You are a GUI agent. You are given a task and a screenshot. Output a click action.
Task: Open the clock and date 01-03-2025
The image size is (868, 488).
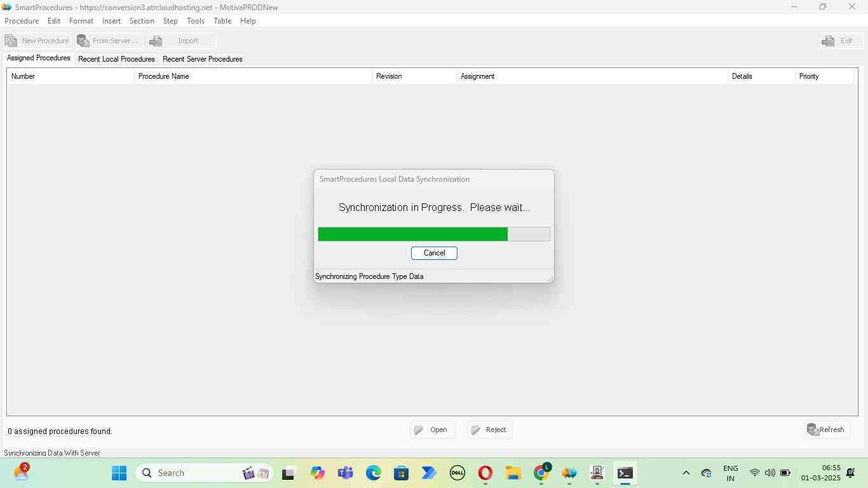pos(820,473)
